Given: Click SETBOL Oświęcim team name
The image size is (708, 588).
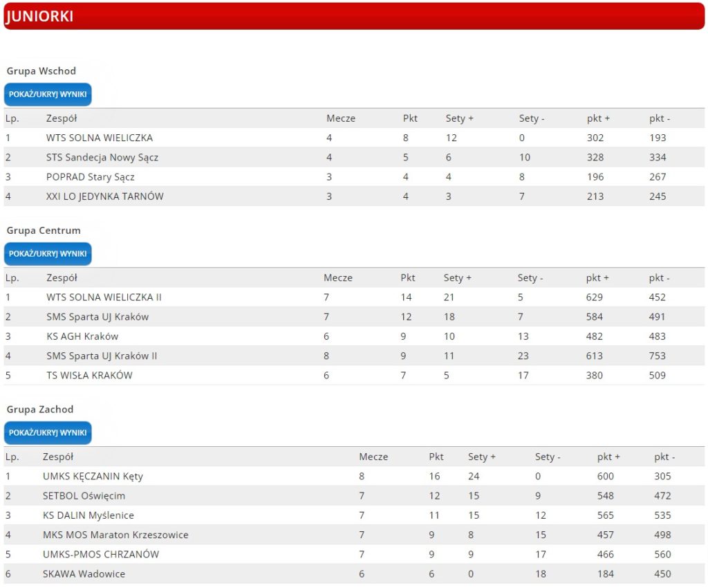Looking at the screenshot, I should pyautogui.click(x=84, y=496).
